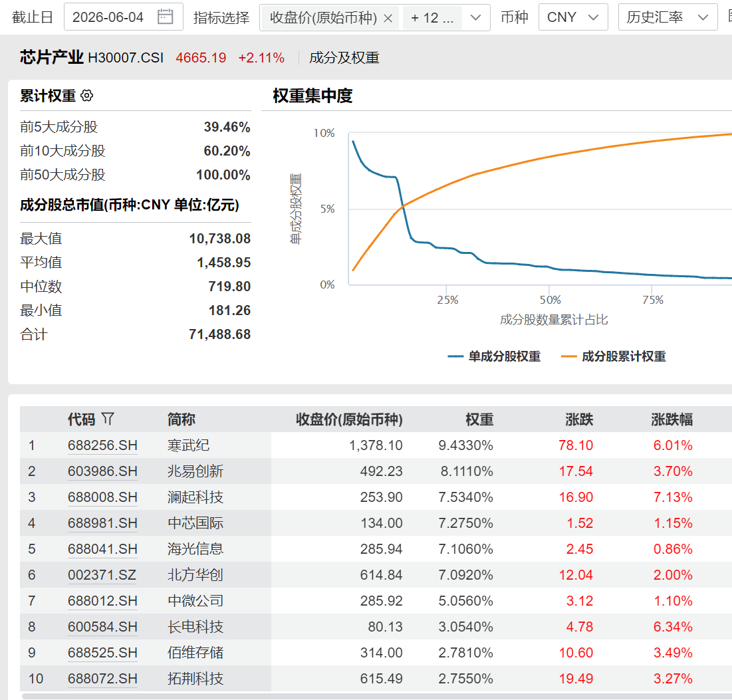Open the CNY currency dropdown
Viewport: 732px width, 700px height.
(573, 17)
